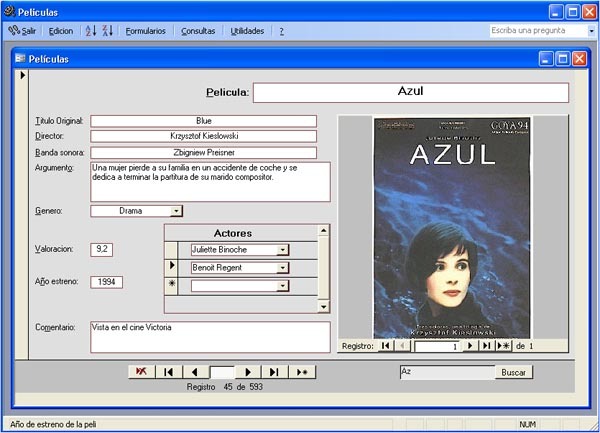The image size is (600, 433).
Task: Click the 'Escriba una pregunta' help box
Action: pyautogui.click(x=538, y=31)
